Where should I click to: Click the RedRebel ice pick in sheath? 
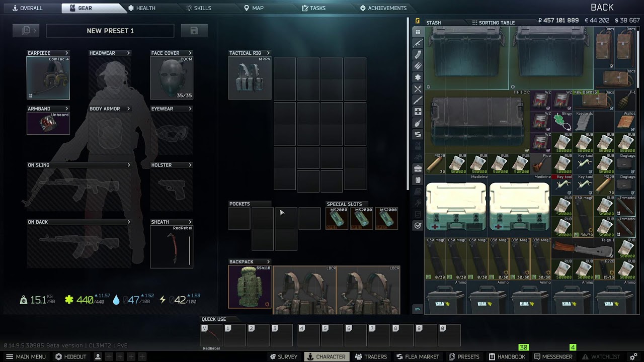pyautogui.click(x=172, y=247)
